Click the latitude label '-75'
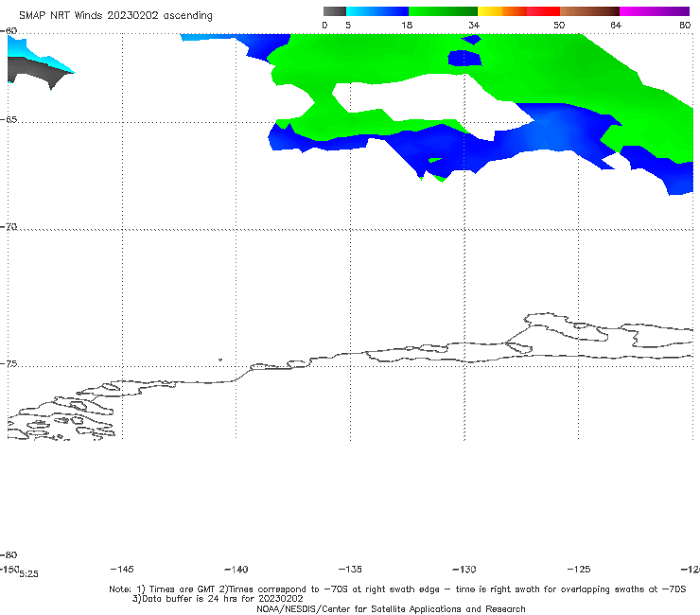The width and height of the screenshot is (700, 615). [9, 364]
